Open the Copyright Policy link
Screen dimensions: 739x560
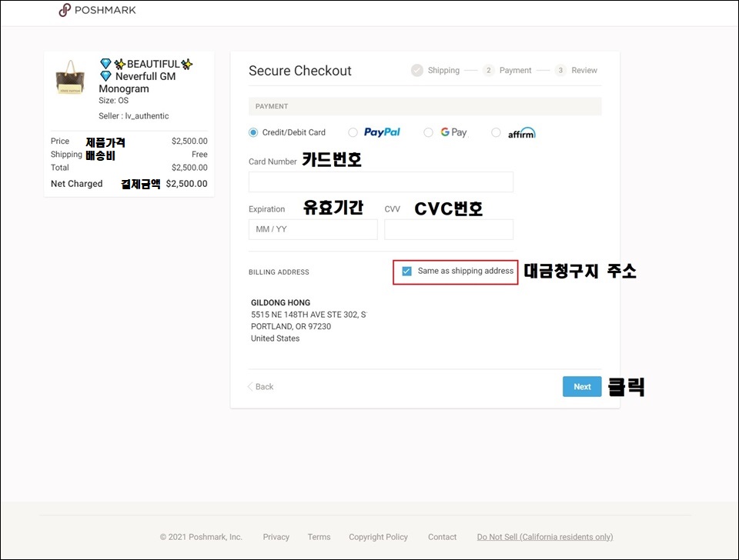pyautogui.click(x=378, y=537)
